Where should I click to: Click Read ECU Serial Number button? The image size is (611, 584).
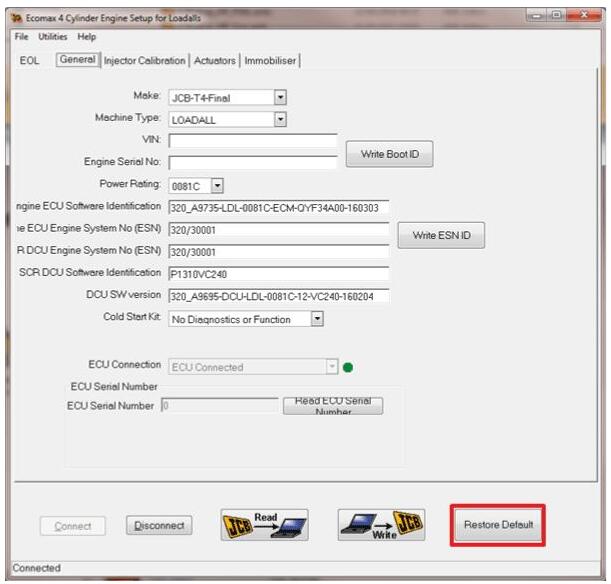pos(333,406)
